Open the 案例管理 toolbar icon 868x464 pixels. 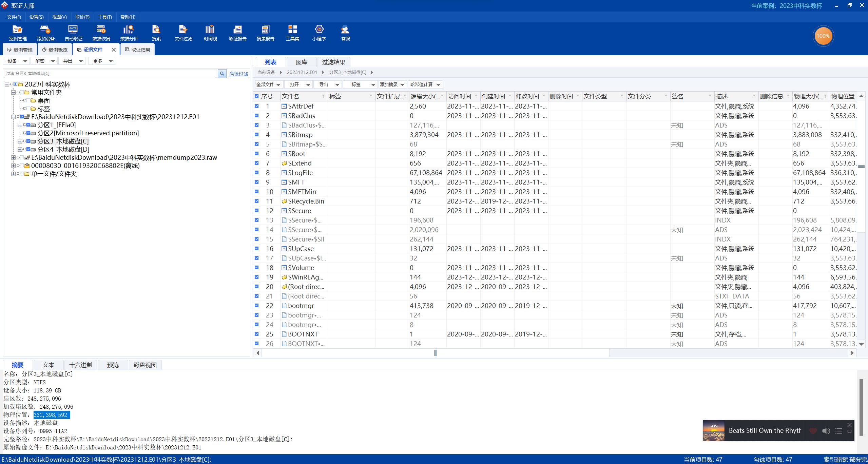tap(18, 33)
